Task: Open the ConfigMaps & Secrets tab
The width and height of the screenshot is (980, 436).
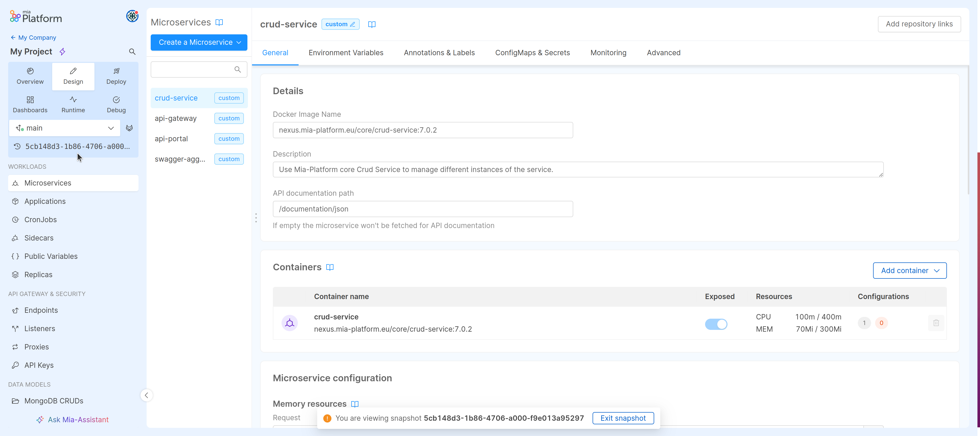Action: pos(532,53)
